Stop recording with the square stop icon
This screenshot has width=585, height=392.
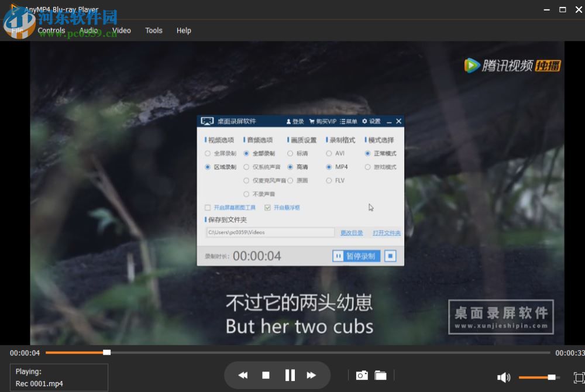390,255
